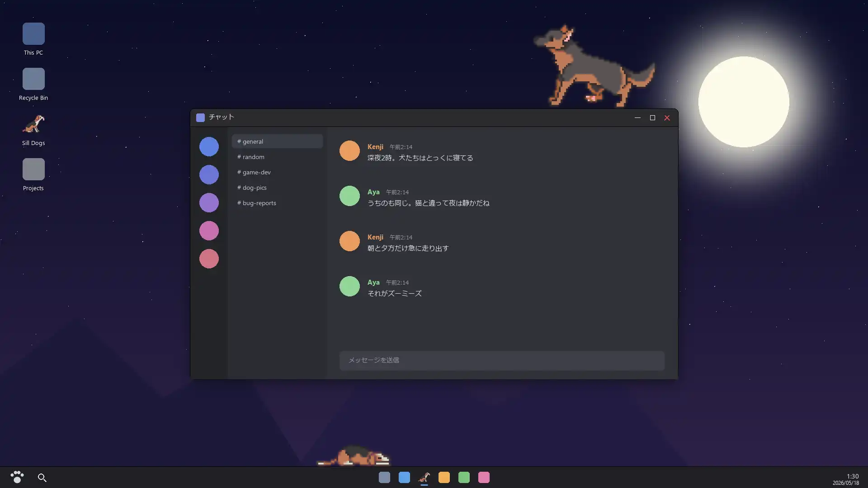Click the message text それがズーミーズ
This screenshot has height=488, width=868.
395,294
